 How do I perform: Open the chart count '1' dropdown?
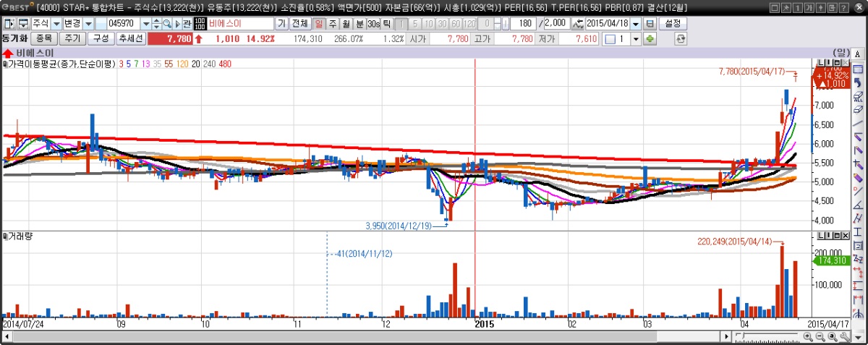pyautogui.click(x=636, y=38)
